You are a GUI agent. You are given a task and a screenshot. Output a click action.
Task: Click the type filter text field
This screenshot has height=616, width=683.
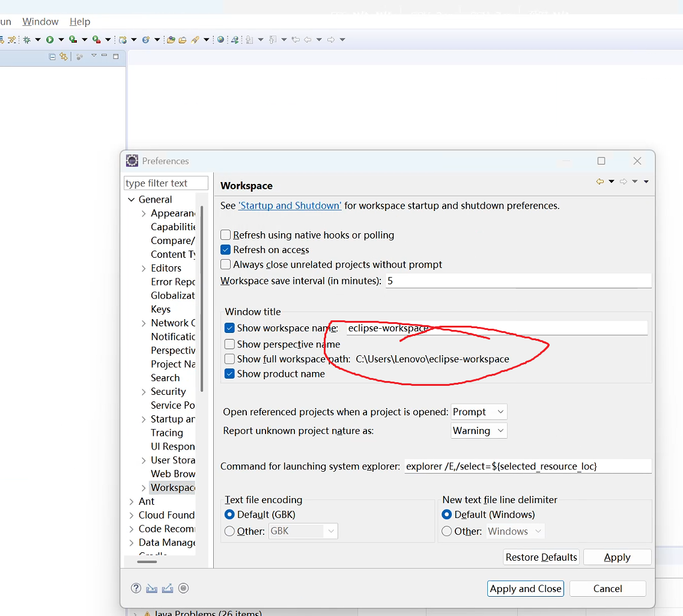[x=166, y=183]
